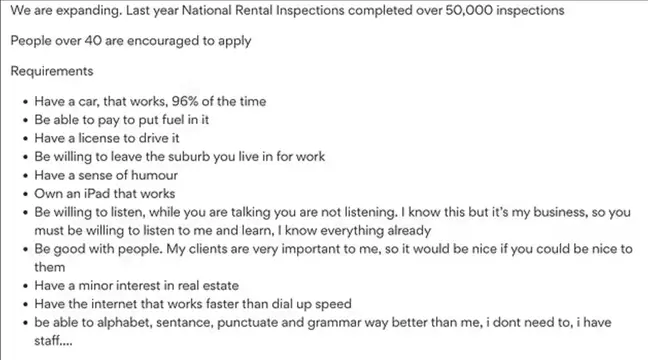Image resolution: width=648 pixels, height=360 pixels.
Task: Click the '50,000 inspections' text
Action: tap(505, 10)
